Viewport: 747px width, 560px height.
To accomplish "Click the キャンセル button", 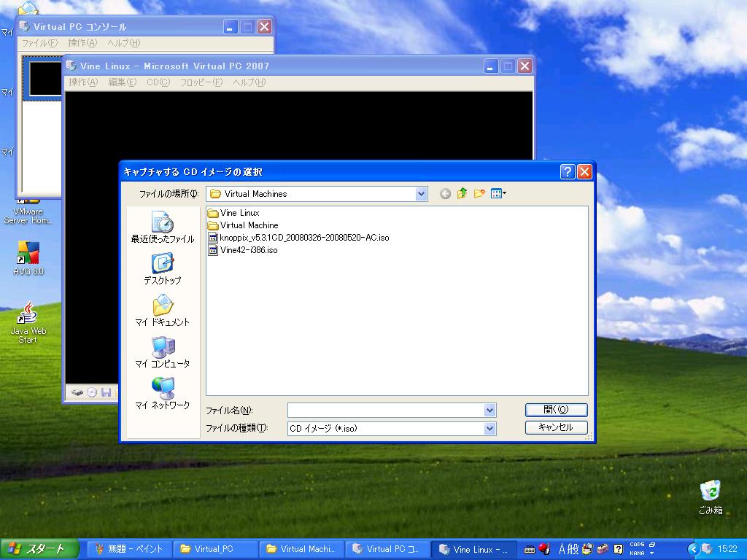I will pos(556,427).
